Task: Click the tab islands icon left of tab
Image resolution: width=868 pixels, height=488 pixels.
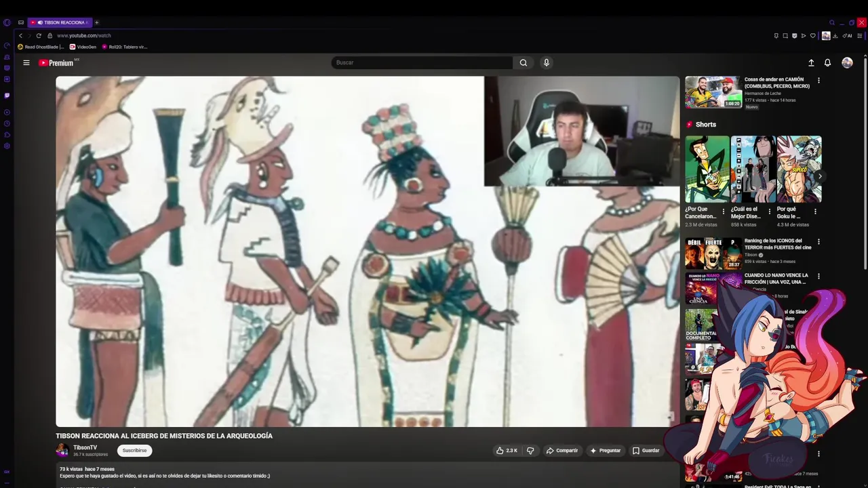Action: point(21,22)
